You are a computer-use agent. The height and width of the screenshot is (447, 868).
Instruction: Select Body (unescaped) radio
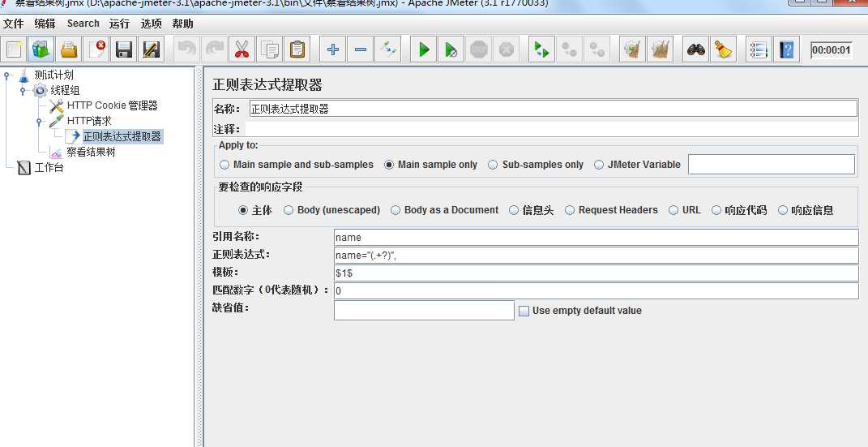coord(289,210)
